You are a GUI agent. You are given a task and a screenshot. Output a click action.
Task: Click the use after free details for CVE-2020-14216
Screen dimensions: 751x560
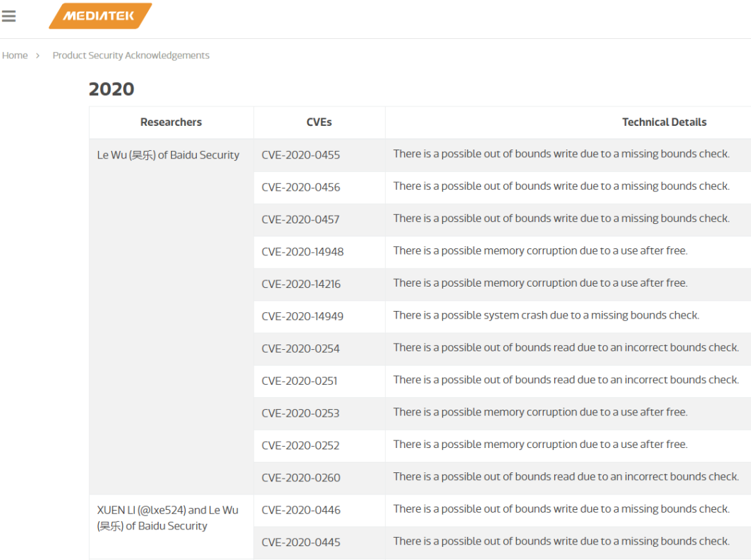(x=540, y=283)
